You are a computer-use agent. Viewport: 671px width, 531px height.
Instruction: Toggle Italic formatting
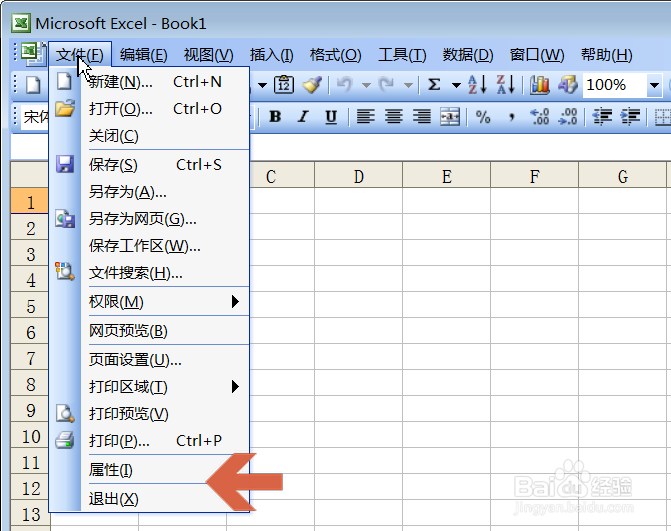pos(303,116)
